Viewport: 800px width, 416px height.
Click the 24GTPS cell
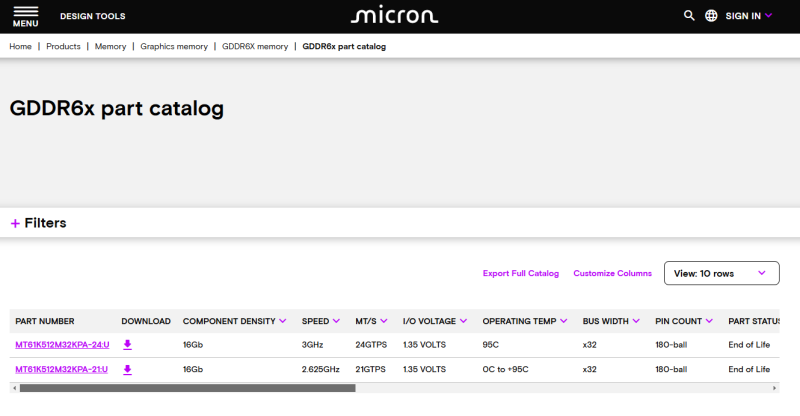[x=371, y=345]
